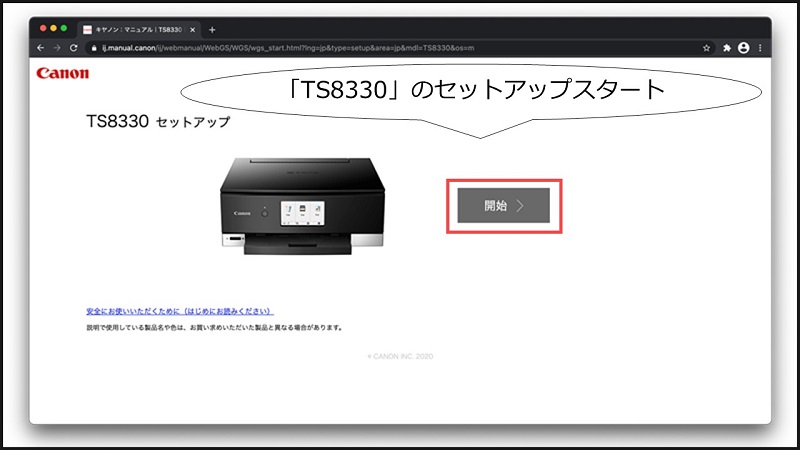
Task: Click the TS8330 セットアップ heading
Action: tap(158, 121)
